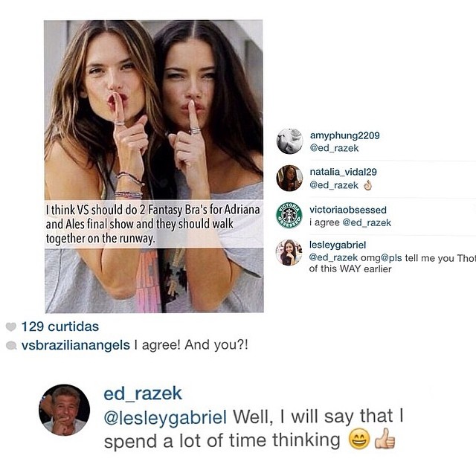The image size is (476, 476).
Task: Open the natalia_vidal29 username link
Action: [x=343, y=172]
